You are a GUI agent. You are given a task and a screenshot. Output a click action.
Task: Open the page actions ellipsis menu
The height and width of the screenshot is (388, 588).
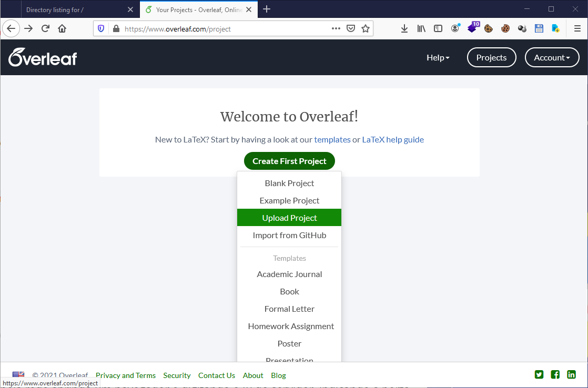pos(336,28)
